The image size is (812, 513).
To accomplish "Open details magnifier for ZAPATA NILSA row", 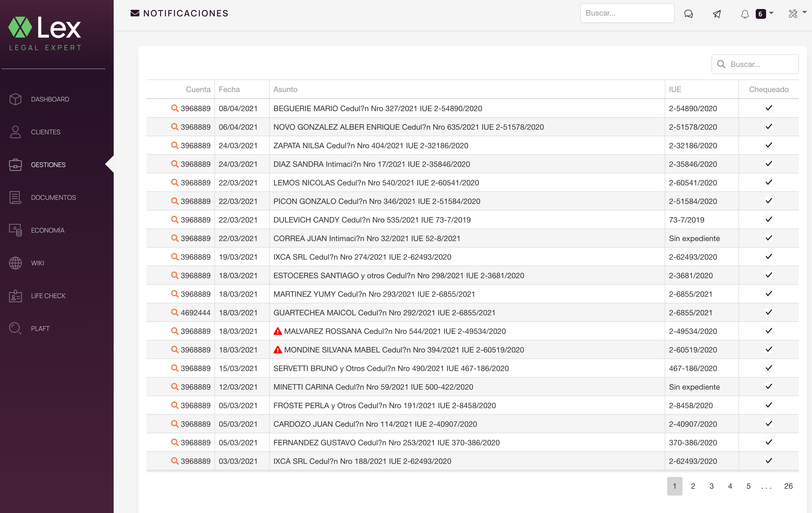I will pyautogui.click(x=175, y=145).
